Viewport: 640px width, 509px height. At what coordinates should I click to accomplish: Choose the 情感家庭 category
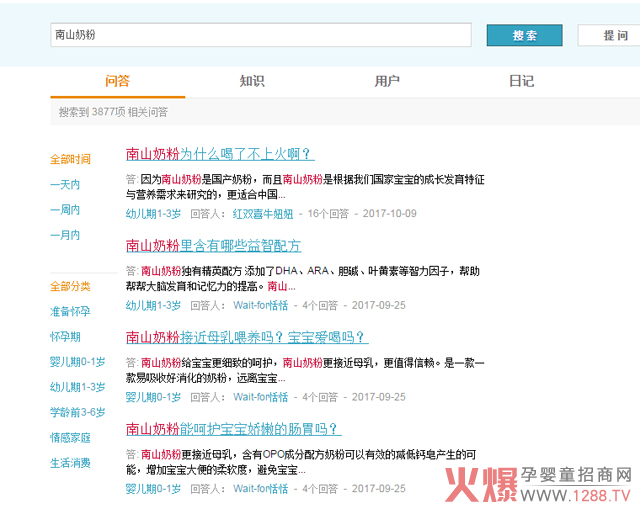coord(70,438)
